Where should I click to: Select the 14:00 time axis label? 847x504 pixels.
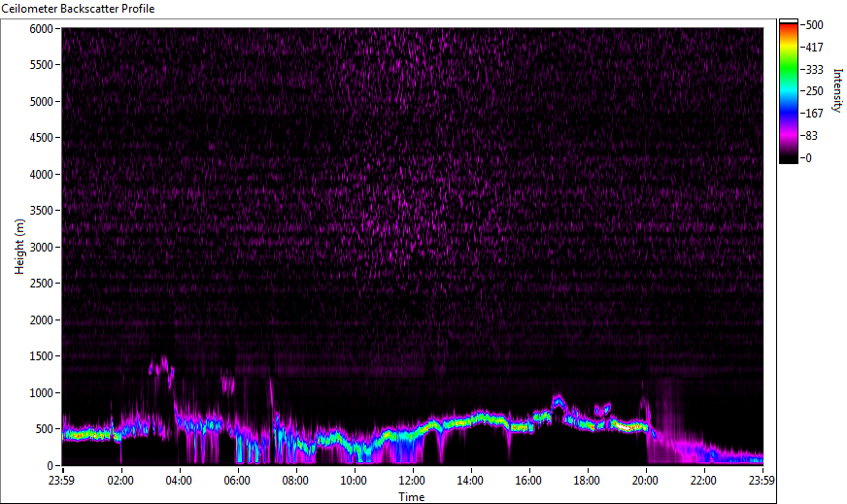click(x=470, y=481)
